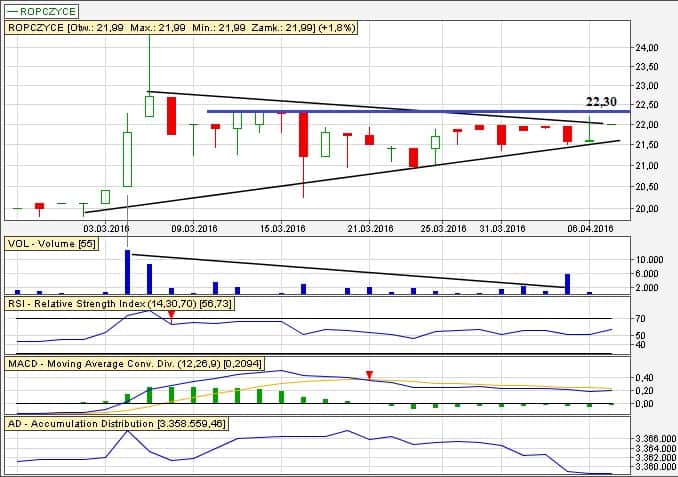Viewport: 678px width, 477px height.
Task: Click the tallest blue volume bar
Action: click(x=128, y=272)
